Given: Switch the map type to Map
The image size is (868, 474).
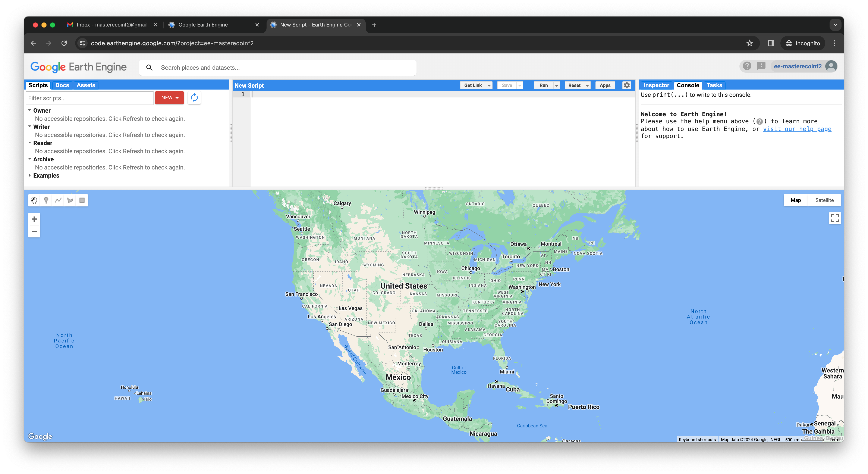Looking at the screenshot, I should [796, 200].
